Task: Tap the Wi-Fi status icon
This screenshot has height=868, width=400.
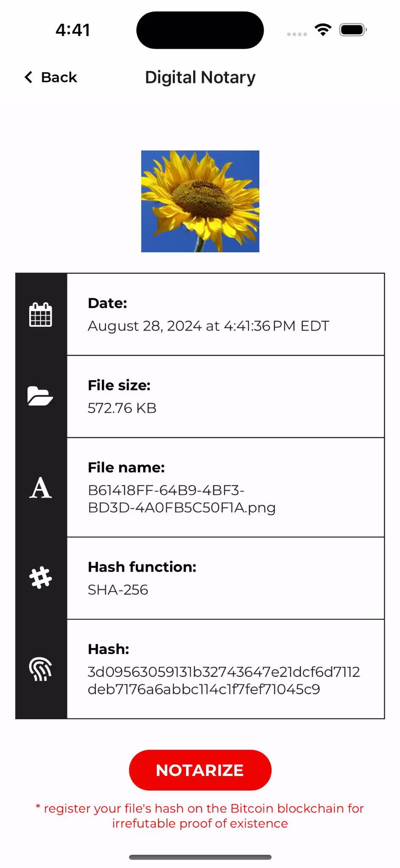Action: [323, 30]
